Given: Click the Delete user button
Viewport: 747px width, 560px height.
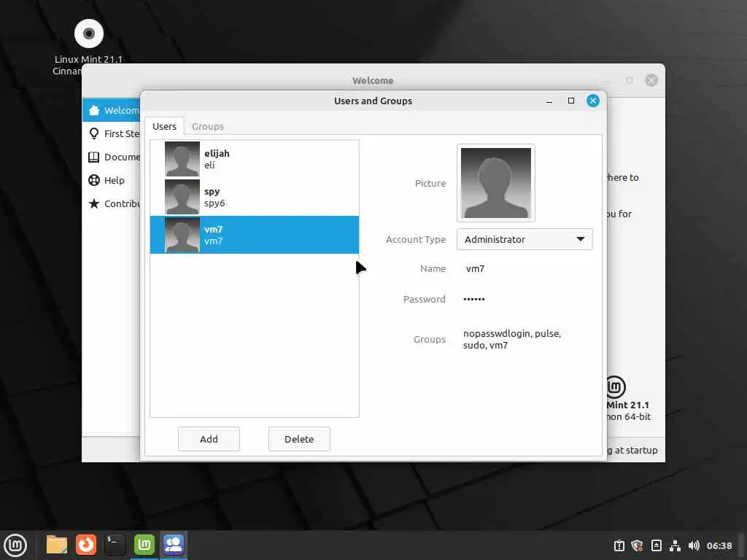Looking at the screenshot, I should (299, 439).
